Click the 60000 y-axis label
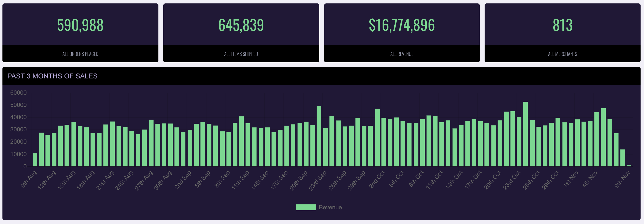 coord(18,93)
